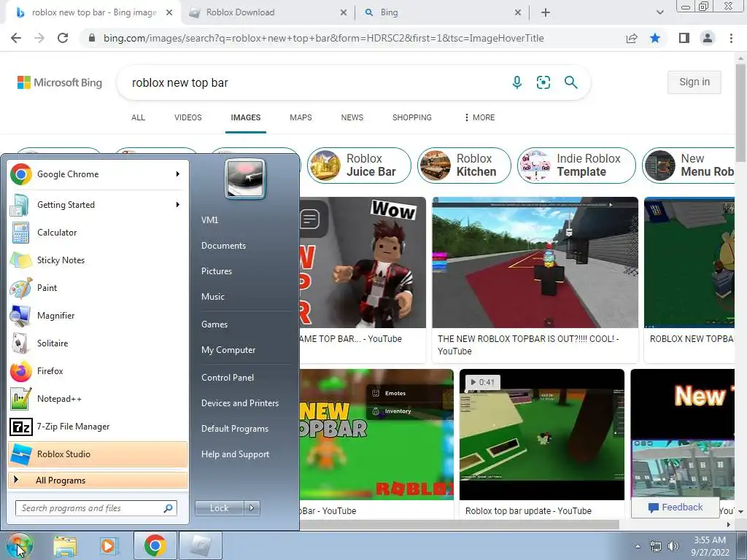The height and width of the screenshot is (560, 747).
Task: Click Search programs and files box
Action: (x=96, y=508)
